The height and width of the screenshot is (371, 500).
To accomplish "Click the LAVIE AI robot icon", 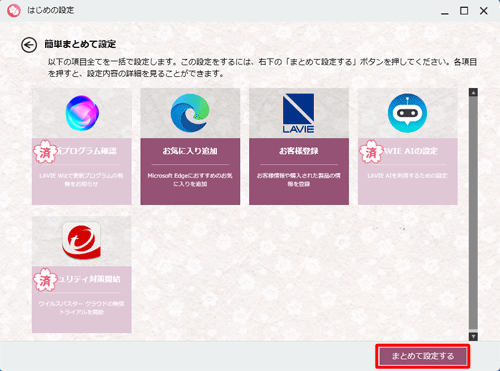I will pos(407,113).
